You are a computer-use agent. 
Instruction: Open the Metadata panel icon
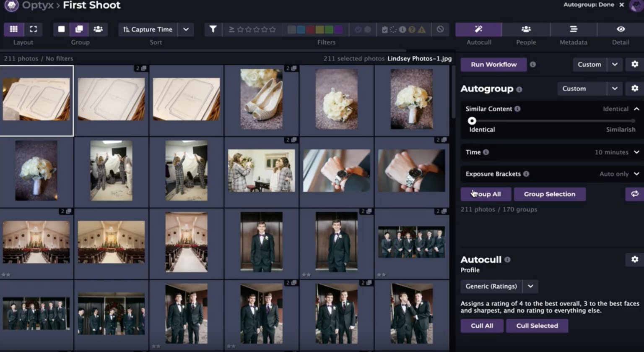coord(573,29)
